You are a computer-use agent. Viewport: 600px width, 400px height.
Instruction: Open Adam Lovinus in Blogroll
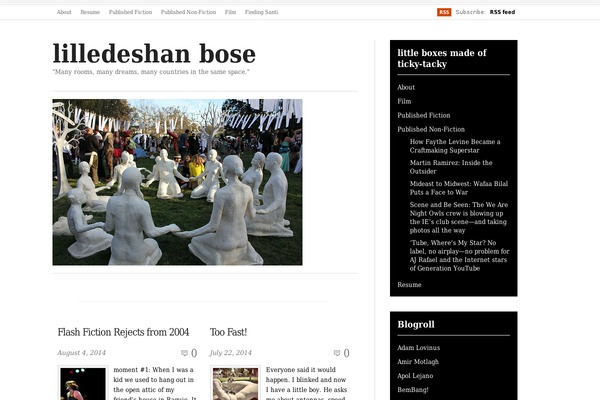(x=419, y=348)
